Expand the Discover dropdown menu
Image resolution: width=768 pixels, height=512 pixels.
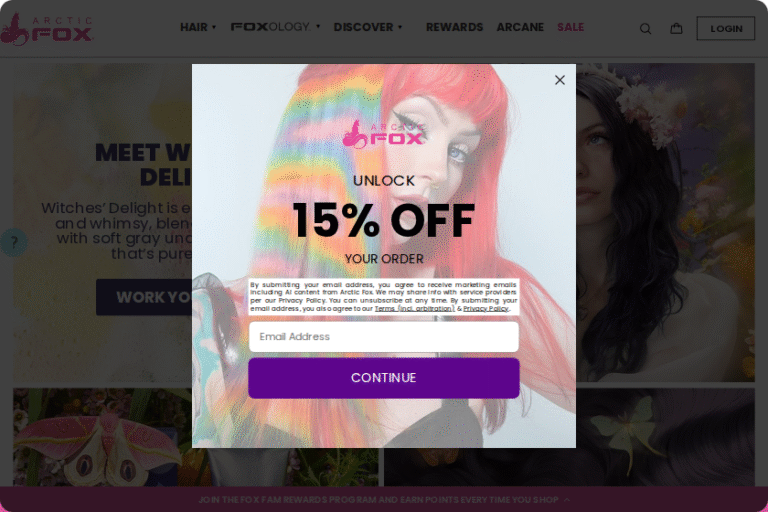[368, 27]
